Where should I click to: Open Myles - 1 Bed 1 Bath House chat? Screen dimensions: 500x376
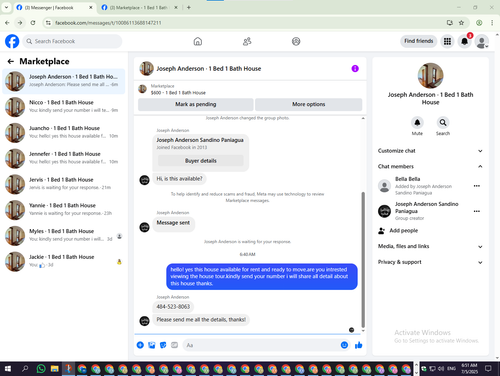(64, 235)
